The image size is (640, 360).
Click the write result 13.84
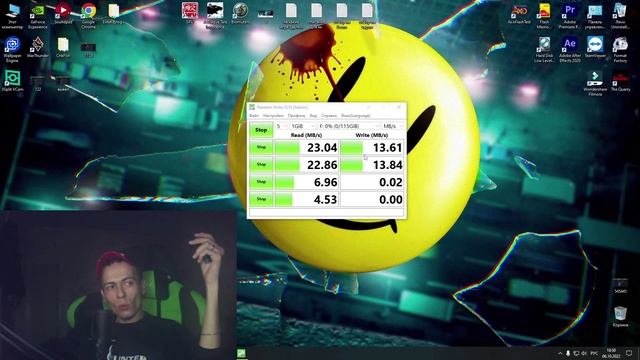tap(372, 164)
